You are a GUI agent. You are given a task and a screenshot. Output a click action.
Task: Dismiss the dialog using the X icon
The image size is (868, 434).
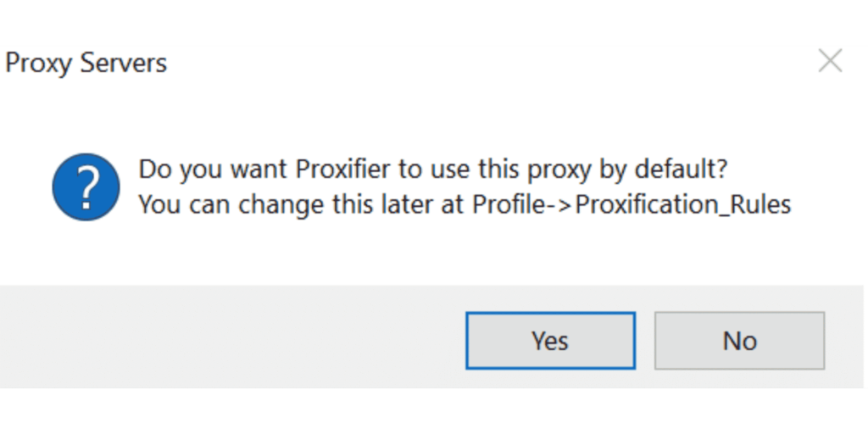(x=830, y=61)
